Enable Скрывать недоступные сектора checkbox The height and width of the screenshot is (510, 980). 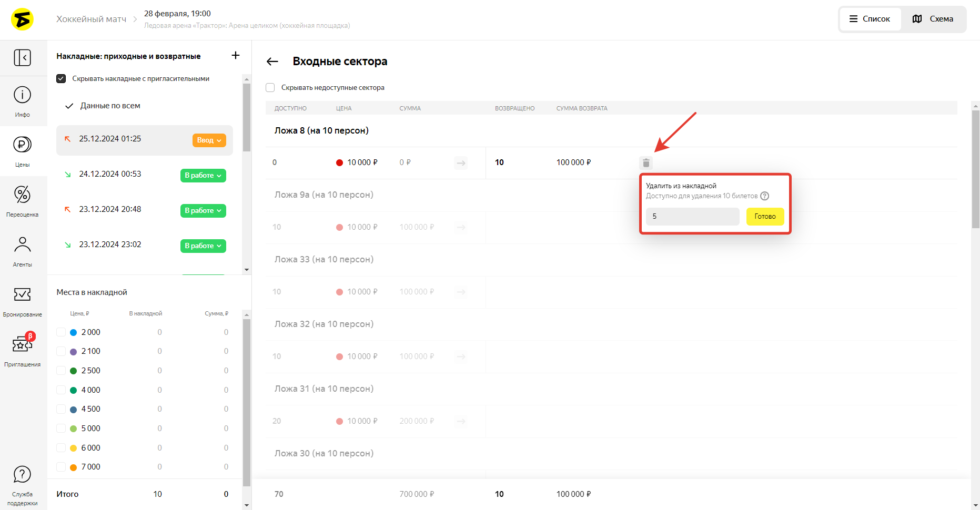(270, 87)
